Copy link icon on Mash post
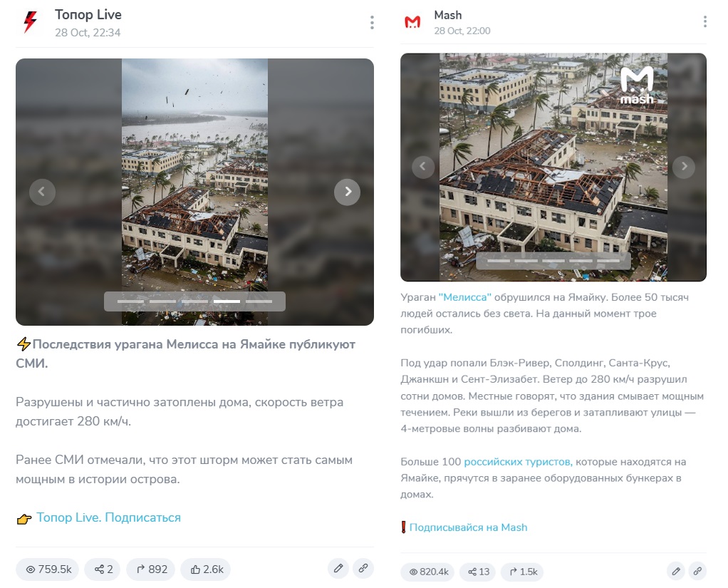Image resolution: width=728 pixels, height=588 pixels. pyautogui.click(x=697, y=572)
